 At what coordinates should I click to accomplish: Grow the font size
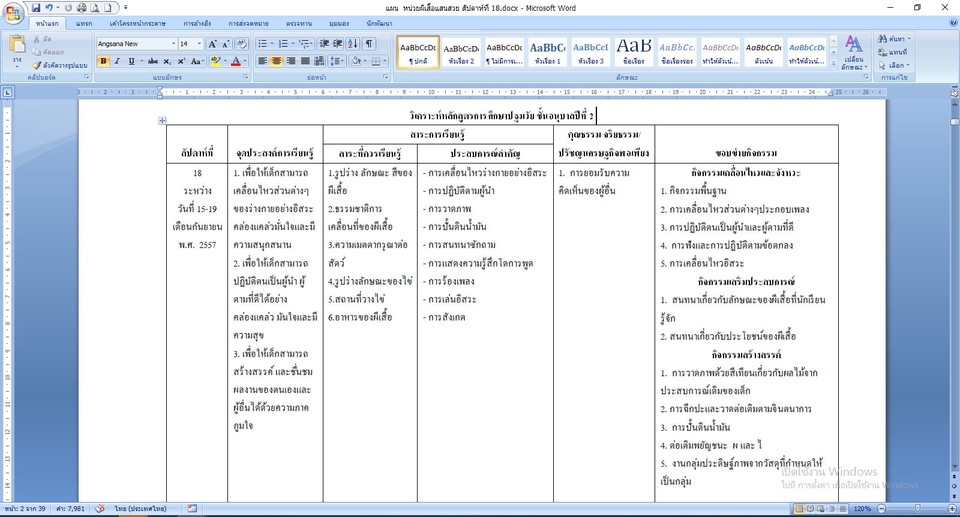(212, 43)
